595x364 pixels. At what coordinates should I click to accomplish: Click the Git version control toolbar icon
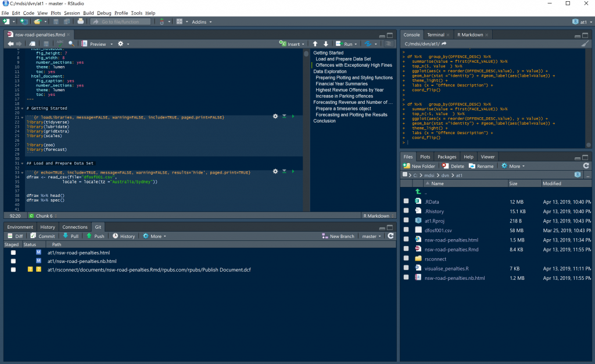162,21
